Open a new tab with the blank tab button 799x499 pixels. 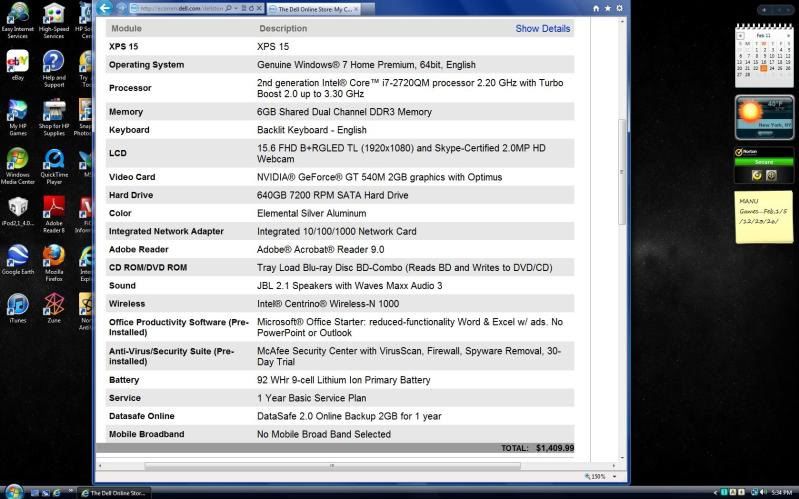click(x=368, y=9)
